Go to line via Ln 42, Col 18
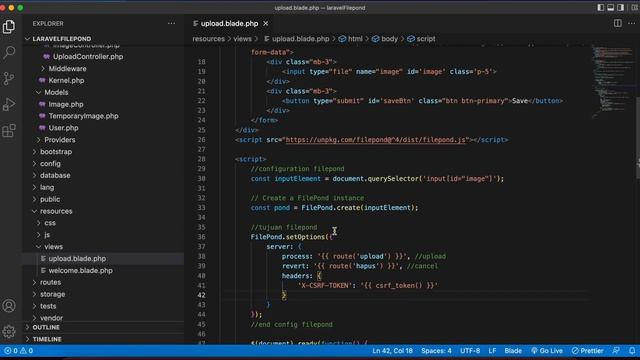Viewport: 640px width, 360px height. tap(392, 351)
